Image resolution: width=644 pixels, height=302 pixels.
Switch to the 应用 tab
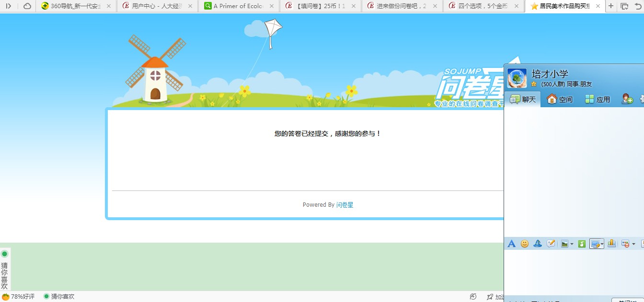point(597,99)
